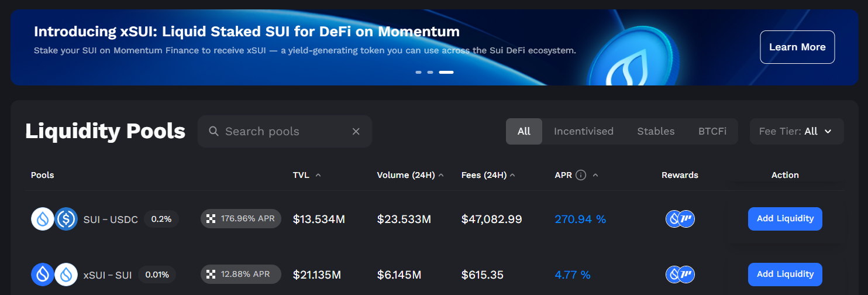Click the $23.533M volume value
Image resolution: width=868 pixels, height=295 pixels.
click(404, 219)
